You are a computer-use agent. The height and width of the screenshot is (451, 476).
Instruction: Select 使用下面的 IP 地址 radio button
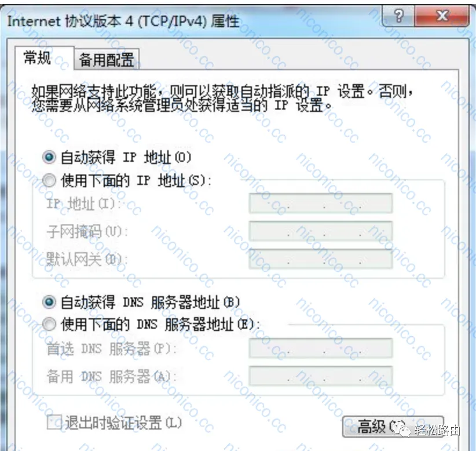pyautogui.click(x=49, y=180)
